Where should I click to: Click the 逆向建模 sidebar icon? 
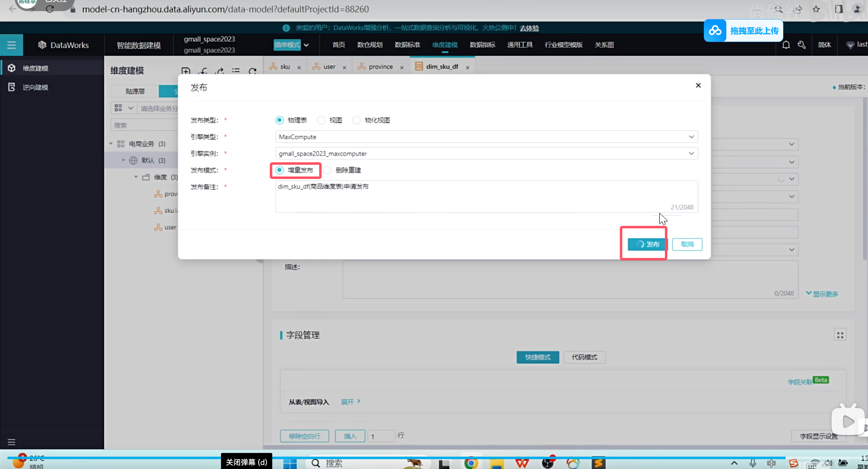pos(11,87)
